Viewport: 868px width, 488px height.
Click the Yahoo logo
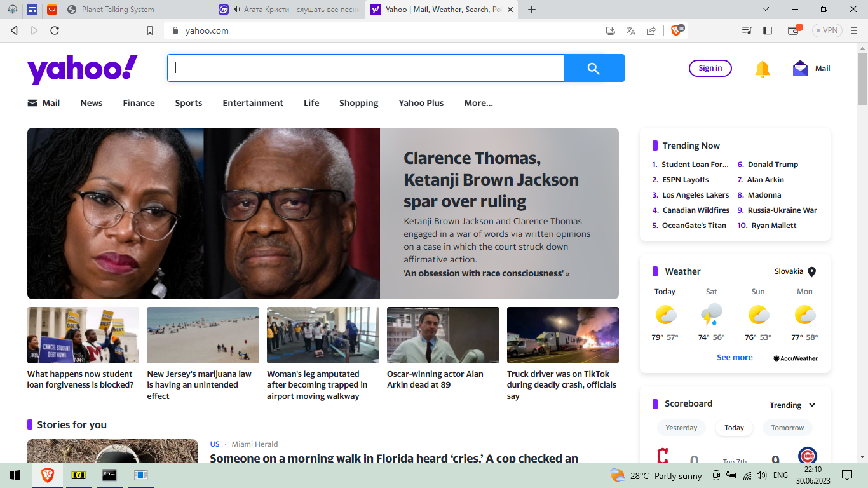point(83,69)
